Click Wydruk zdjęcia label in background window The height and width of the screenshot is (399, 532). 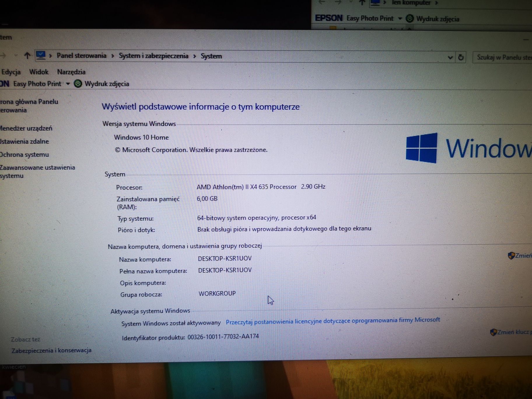pyautogui.click(x=438, y=19)
